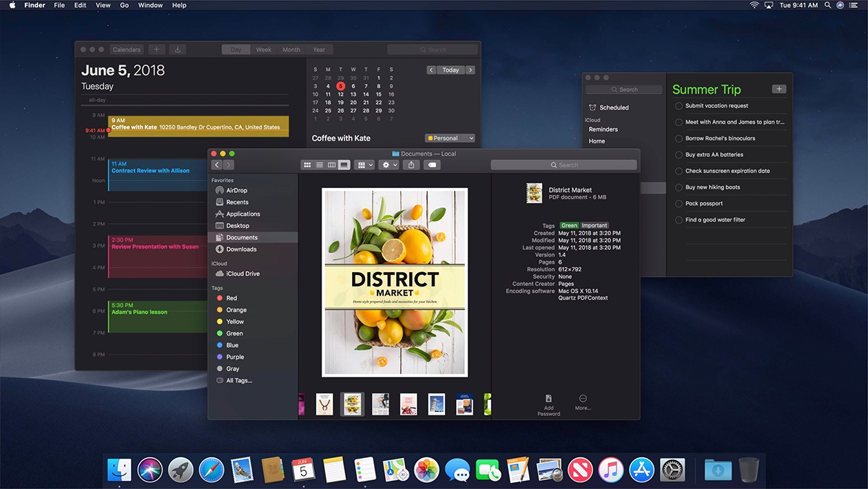Switch Calendar to the Week tab
This screenshot has height=489, width=868.
point(263,50)
